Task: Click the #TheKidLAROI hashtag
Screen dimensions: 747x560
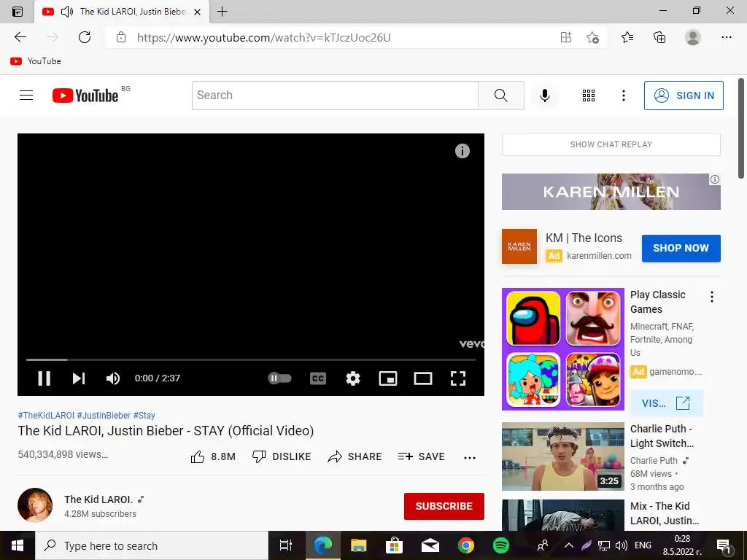Action: point(46,415)
